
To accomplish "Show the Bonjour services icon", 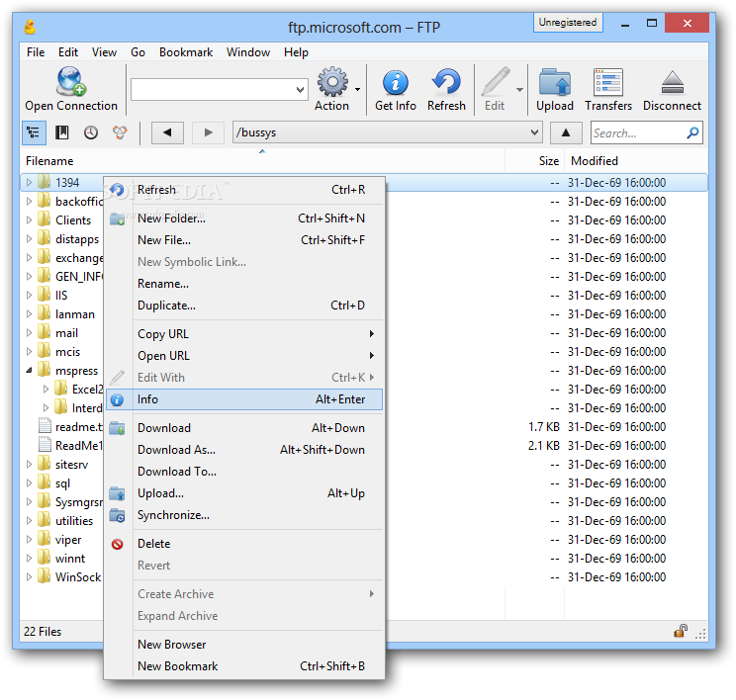I will (x=120, y=132).
